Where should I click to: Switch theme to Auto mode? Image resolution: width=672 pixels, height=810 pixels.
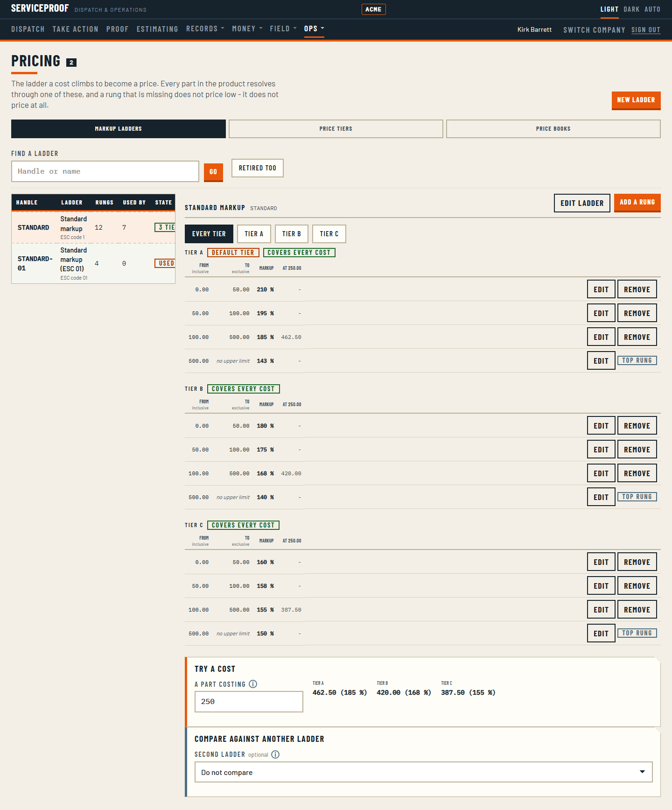652,9
